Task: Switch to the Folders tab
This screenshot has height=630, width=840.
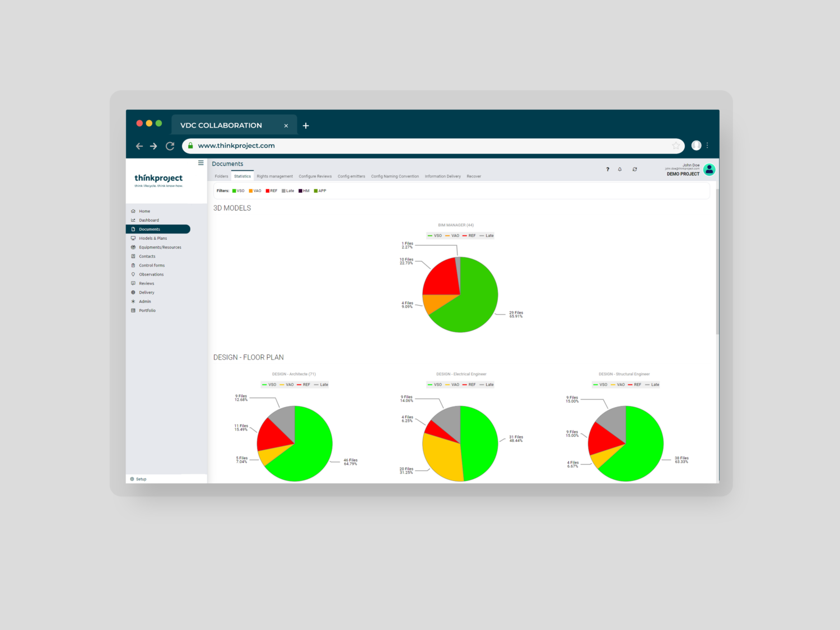Action: point(221,176)
